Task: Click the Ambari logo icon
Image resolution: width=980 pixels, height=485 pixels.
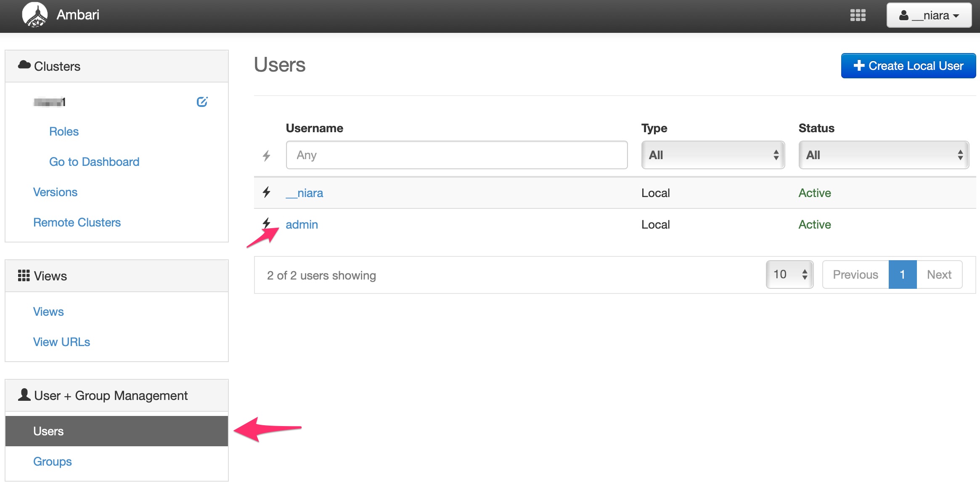Action: (34, 15)
